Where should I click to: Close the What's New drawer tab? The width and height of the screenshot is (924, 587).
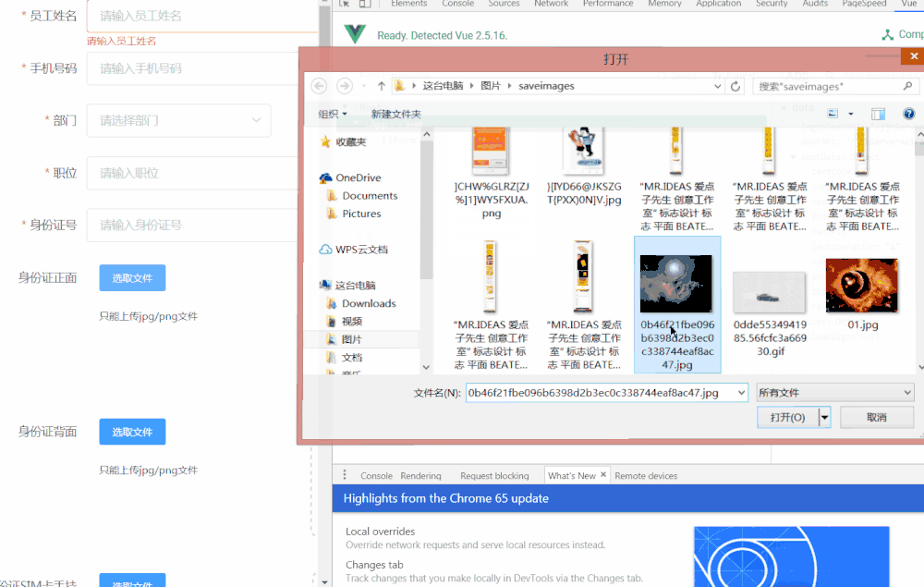(x=603, y=474)
